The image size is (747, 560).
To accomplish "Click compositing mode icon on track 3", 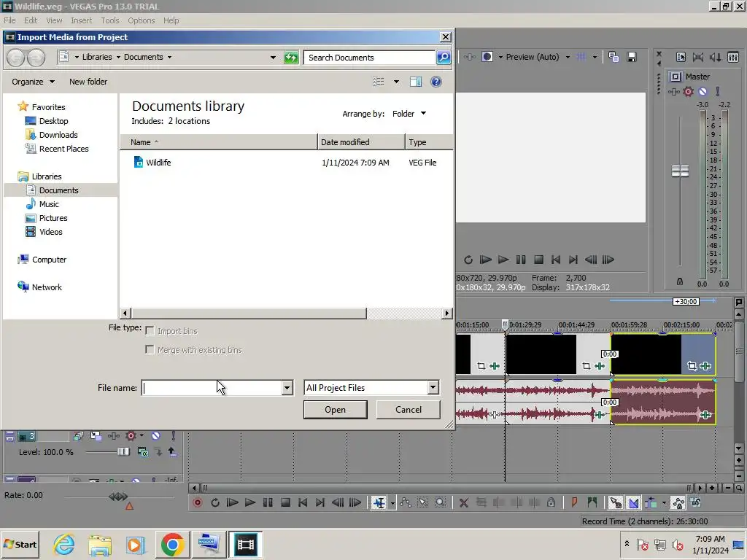I will (142, 452).
